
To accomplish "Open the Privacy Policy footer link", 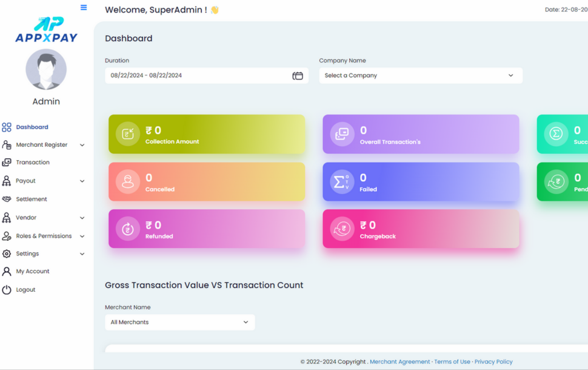I will [x=493, y=362].
